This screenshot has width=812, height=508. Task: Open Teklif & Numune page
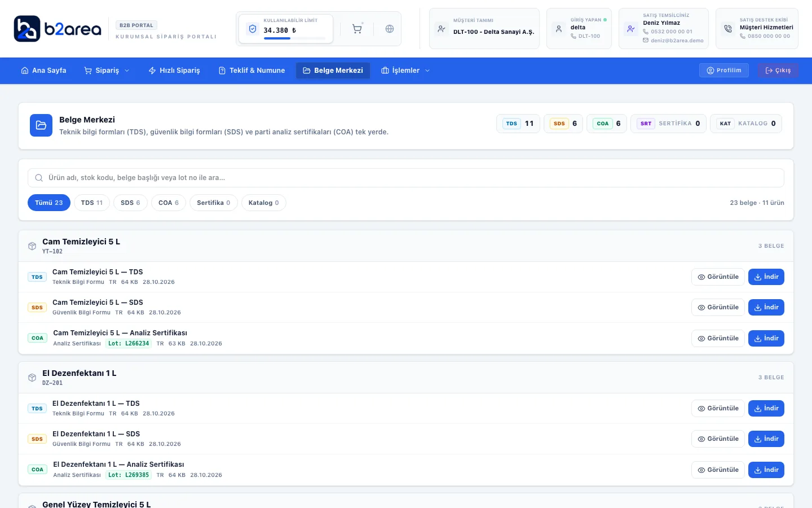click(x=251, y=71)
